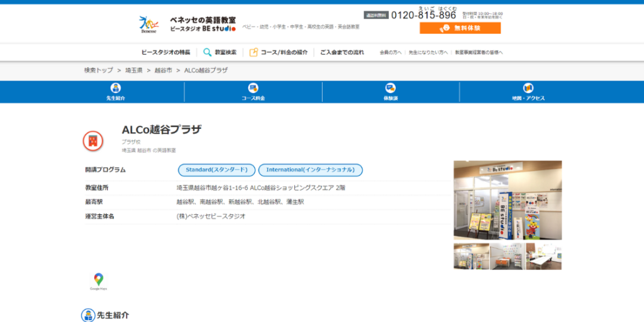The width and height of the screenshot is (644, 322).
Task: Click the ALCo越谷プラザ page heading
Action: (x=162, y=130)
